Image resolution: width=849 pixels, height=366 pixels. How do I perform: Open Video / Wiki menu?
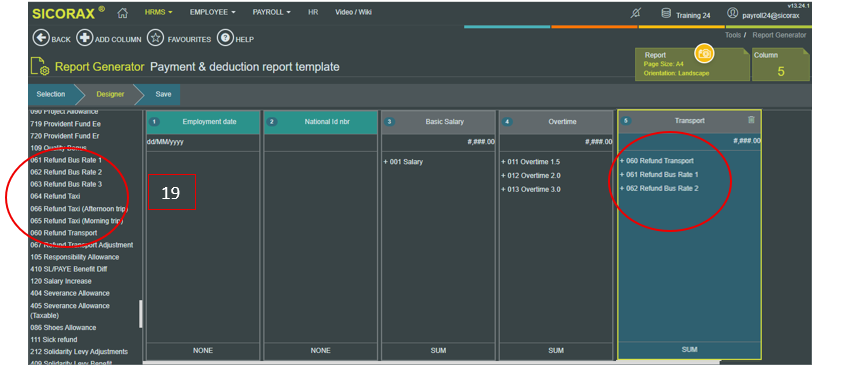354,12
